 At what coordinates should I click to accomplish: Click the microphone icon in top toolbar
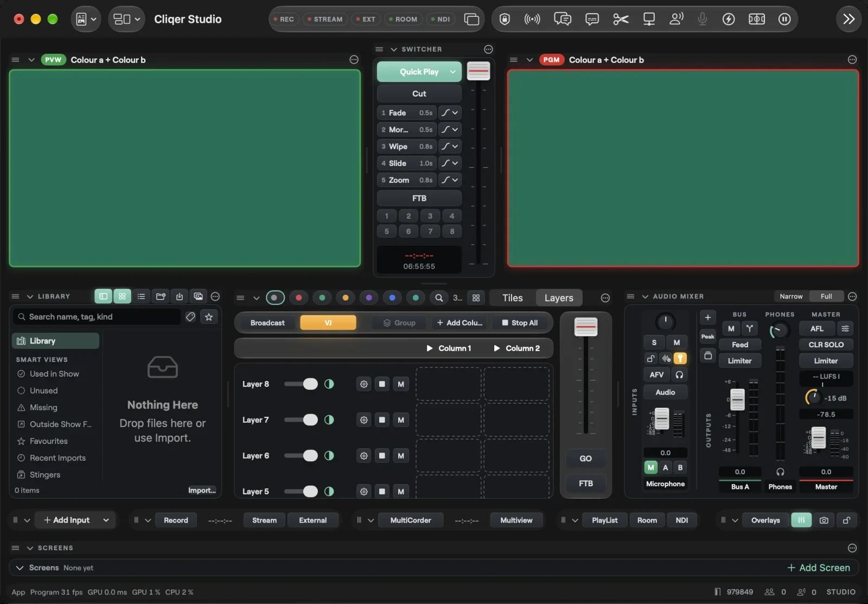coord(702,19)
